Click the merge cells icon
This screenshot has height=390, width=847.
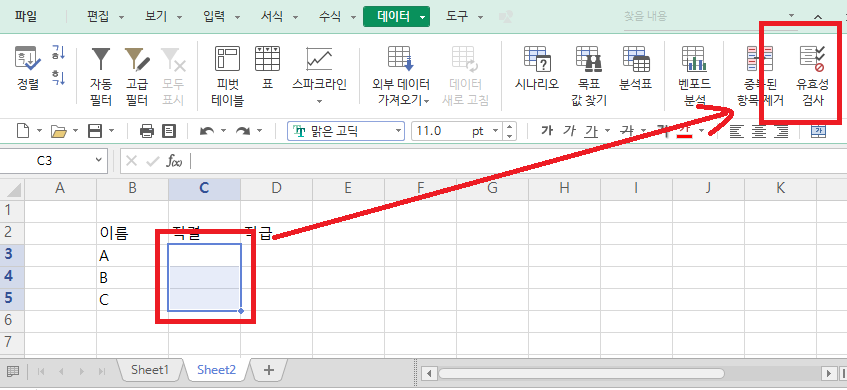818,131
